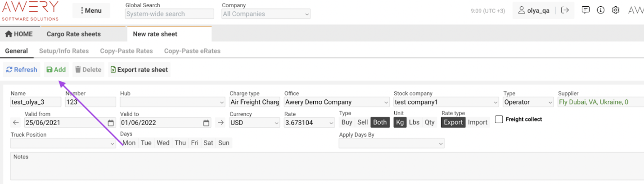Open the Valid to calendar picker
This screenshot has height=184, width=644.
206,123
